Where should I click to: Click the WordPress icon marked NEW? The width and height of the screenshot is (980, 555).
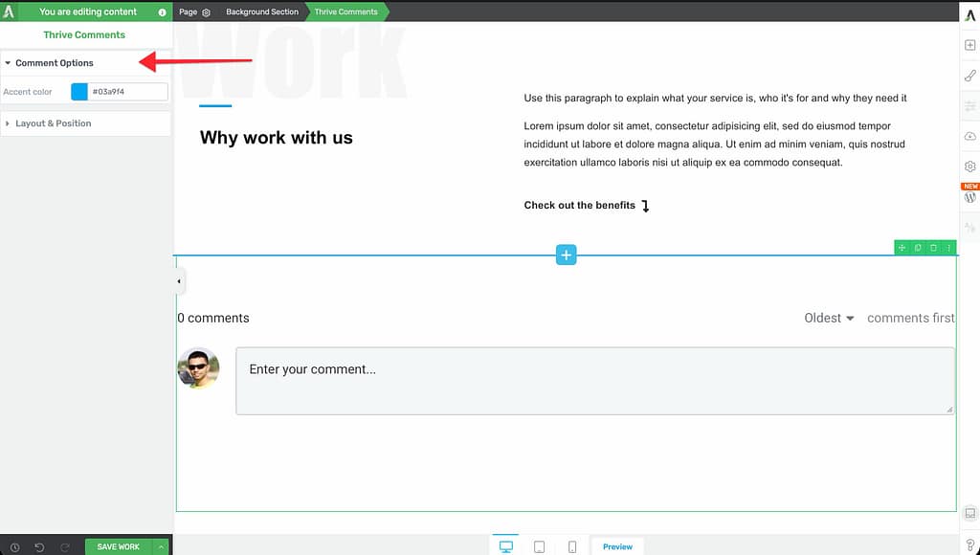coord(969,197)
